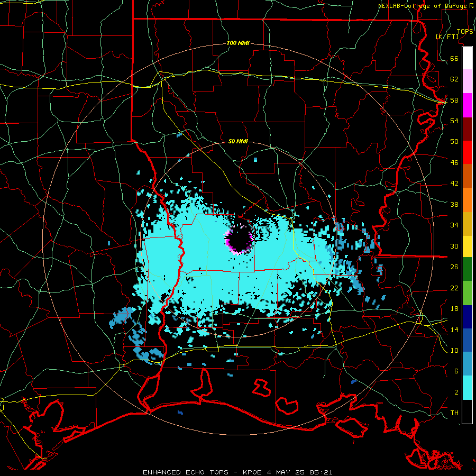Click the white swatch in the tops legend
This screenshot has width=476, height=476.
(x=467, y=58)
